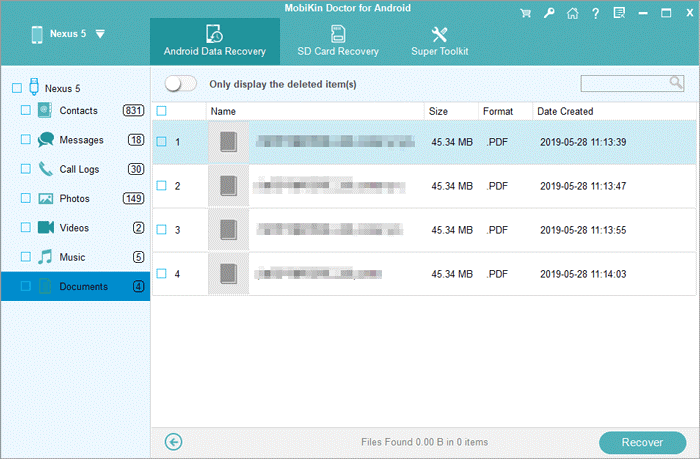Click Files Found status text

[425, 442]
